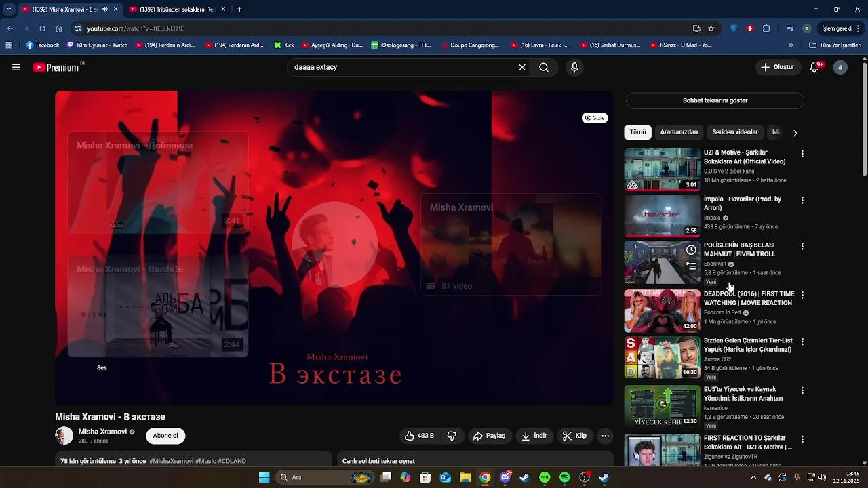The width and height of the screenshot is (868, 488).
Task: Start voice search with the microphone
Action: (x=574, y=67)
